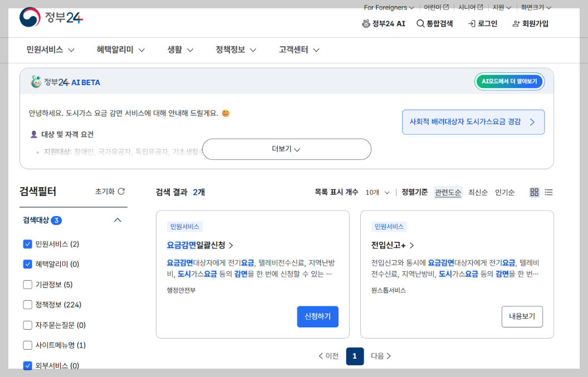This screenshot has height=377, width=588.
Task: Go to the 정부24 home logo
Action: click(x=51, y=17)
